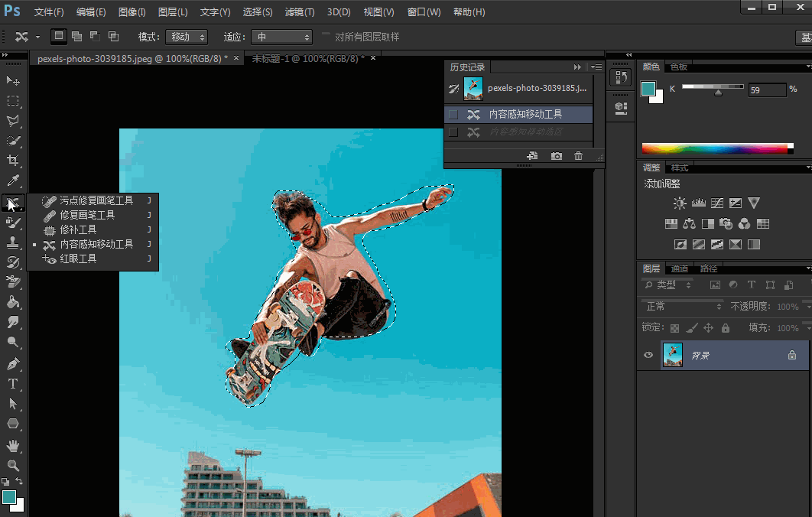The image size is (812, 517).
Task: Switch to the 通道 tab
Action: click(680, 268)
